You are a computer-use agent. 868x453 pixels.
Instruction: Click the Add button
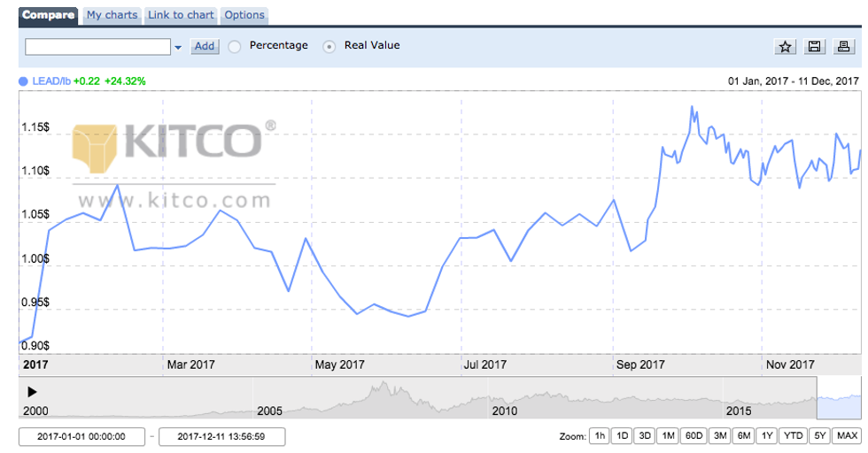205,46
